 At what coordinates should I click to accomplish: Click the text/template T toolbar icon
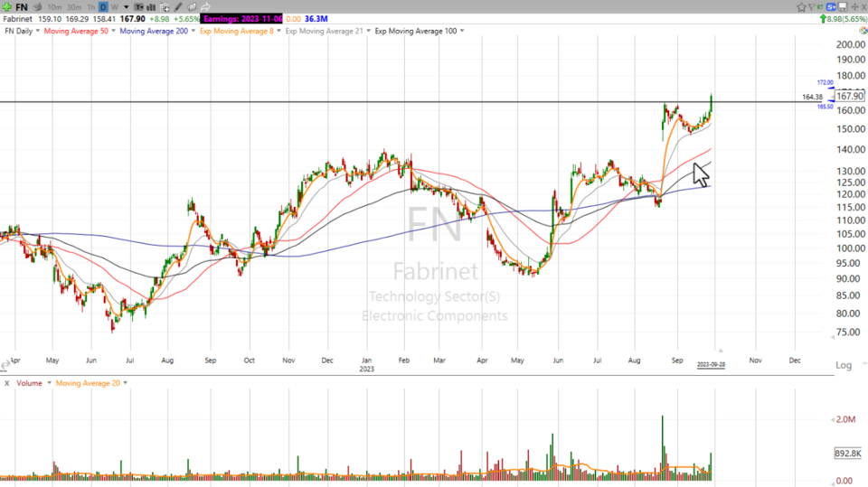click(x=138, y=7)
